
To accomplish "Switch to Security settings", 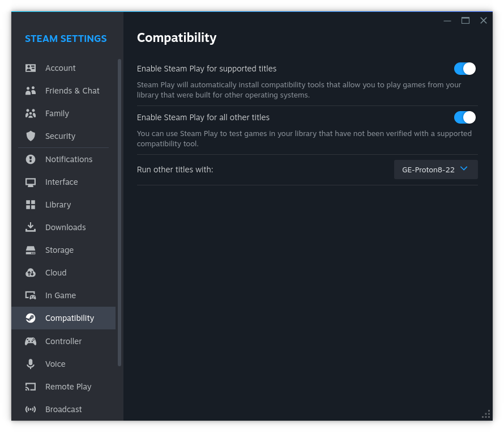I will 63,136.
